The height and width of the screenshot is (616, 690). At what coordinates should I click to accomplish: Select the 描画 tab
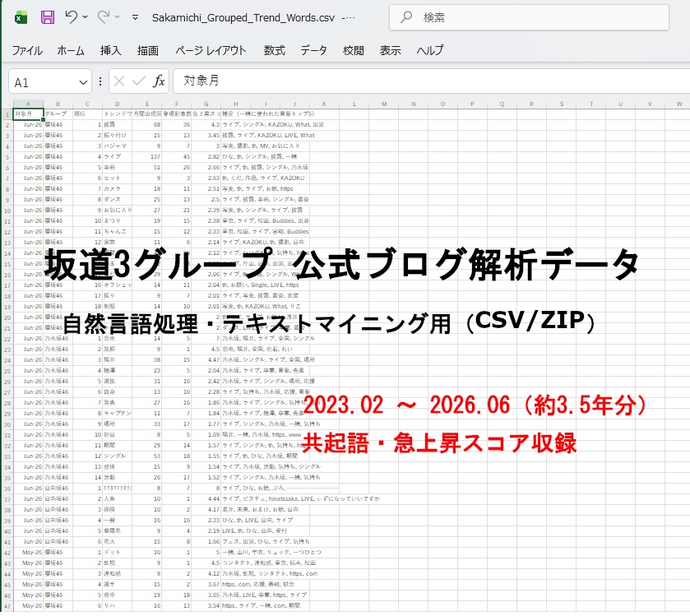[148, 51]
